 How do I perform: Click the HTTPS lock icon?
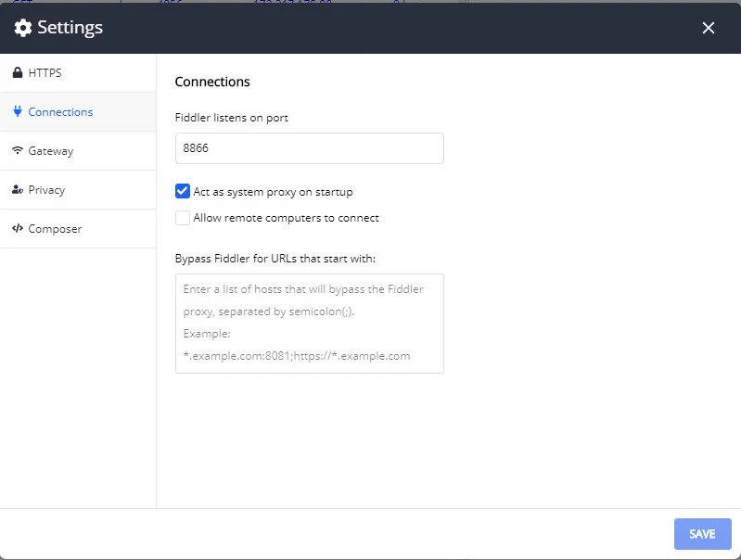[x=18, y=72]
